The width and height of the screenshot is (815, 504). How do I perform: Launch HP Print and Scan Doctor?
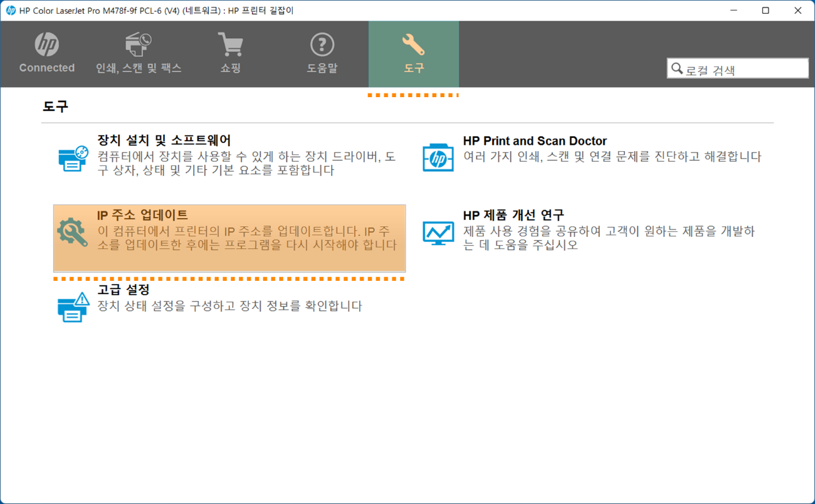coord(535,141)
